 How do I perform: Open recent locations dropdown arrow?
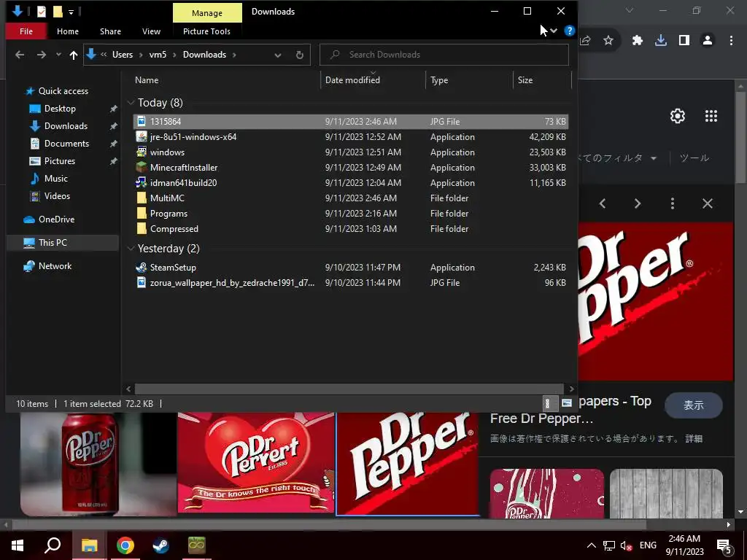58,55
